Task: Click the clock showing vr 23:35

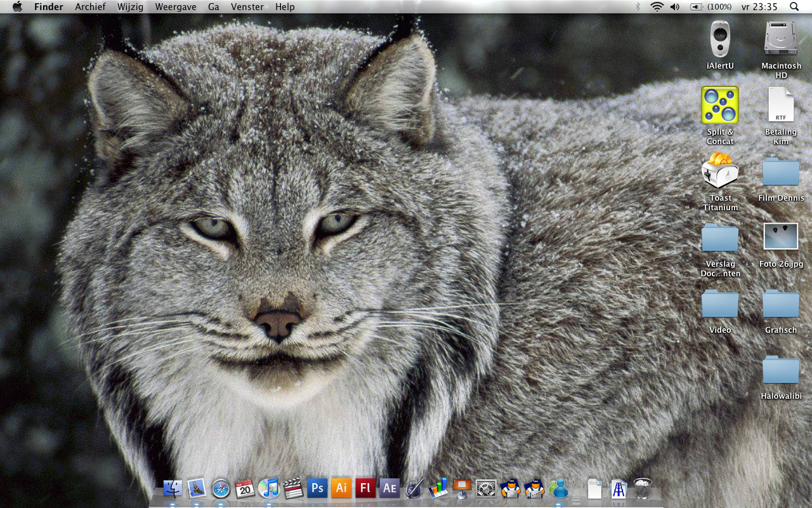Action: pyautogui.click(x=759, y=6)
